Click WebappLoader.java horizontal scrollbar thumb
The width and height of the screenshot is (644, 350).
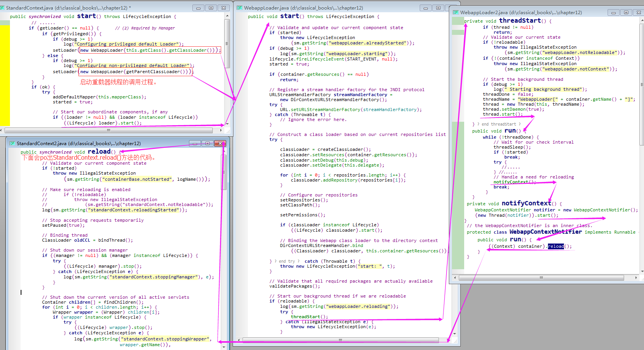pyautogui.click(x=340, y=340)
